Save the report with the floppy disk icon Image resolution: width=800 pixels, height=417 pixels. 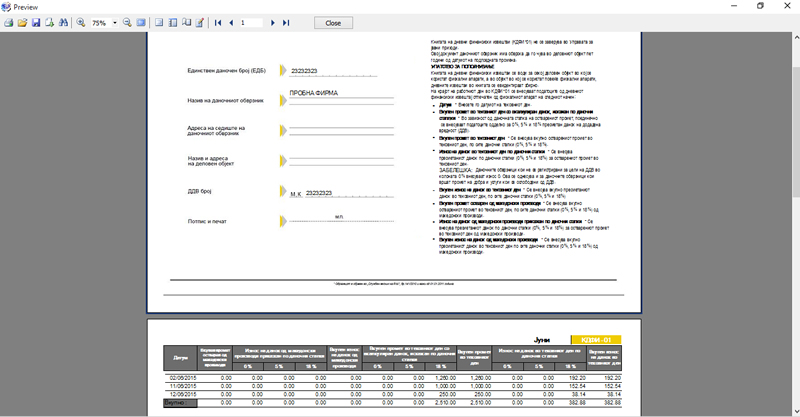[36, 23]
